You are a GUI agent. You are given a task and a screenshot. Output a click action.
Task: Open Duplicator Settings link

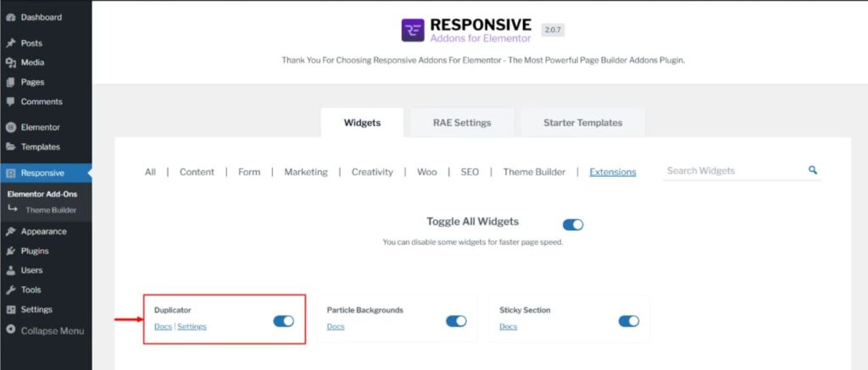(x=192, y=327)
